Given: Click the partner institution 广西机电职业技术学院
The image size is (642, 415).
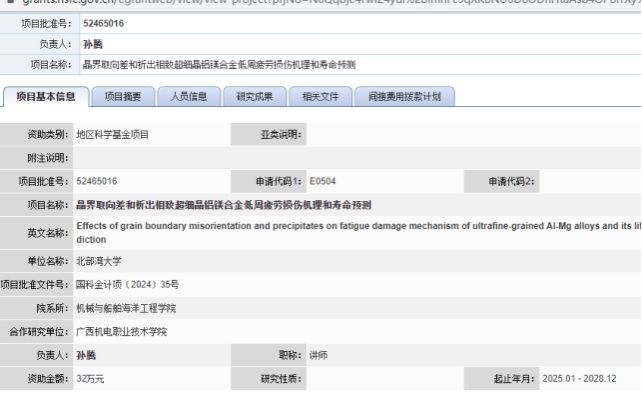Looking at the screenshot, I should (x=121, y=331).
